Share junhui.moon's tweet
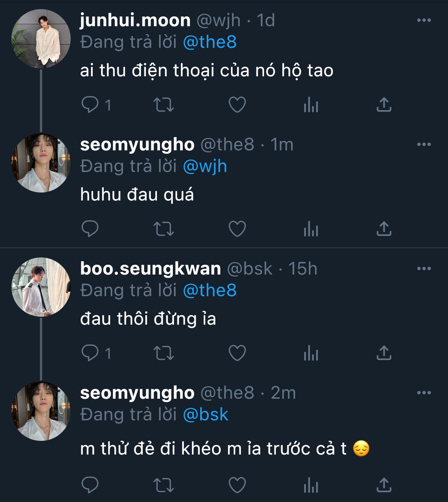 click(384, 105)
